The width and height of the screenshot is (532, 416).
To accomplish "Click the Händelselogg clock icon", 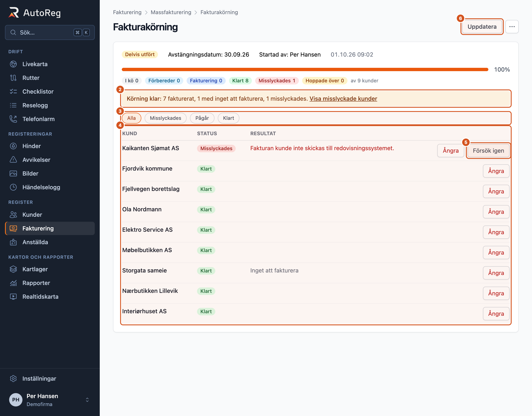I will (13, 187).
